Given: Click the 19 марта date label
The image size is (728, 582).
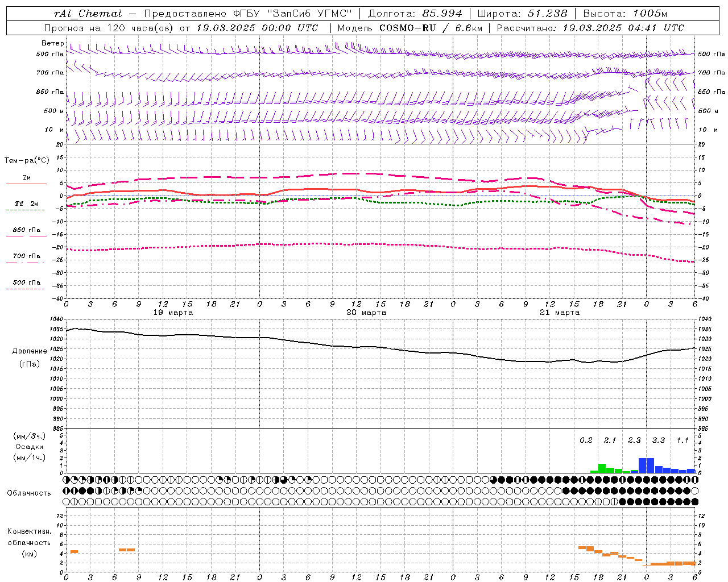Looking at the screenshot, I should [173, 313].
